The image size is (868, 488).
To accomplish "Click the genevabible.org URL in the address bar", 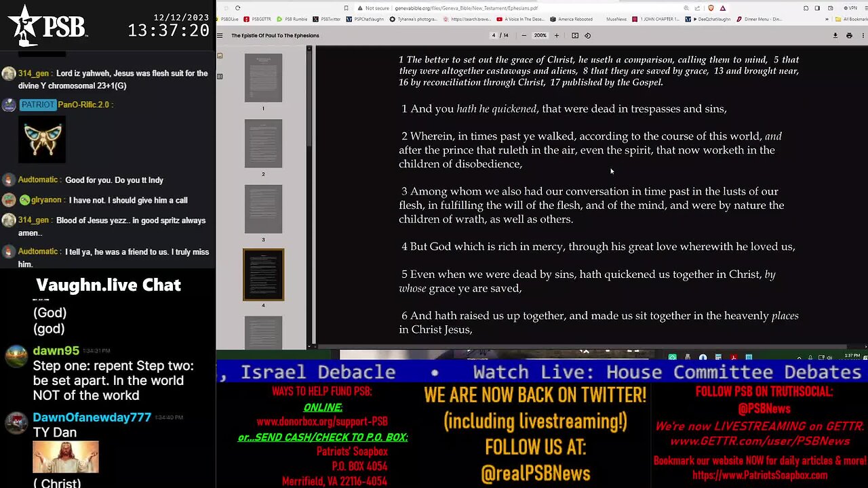I will tap(465, 8).
